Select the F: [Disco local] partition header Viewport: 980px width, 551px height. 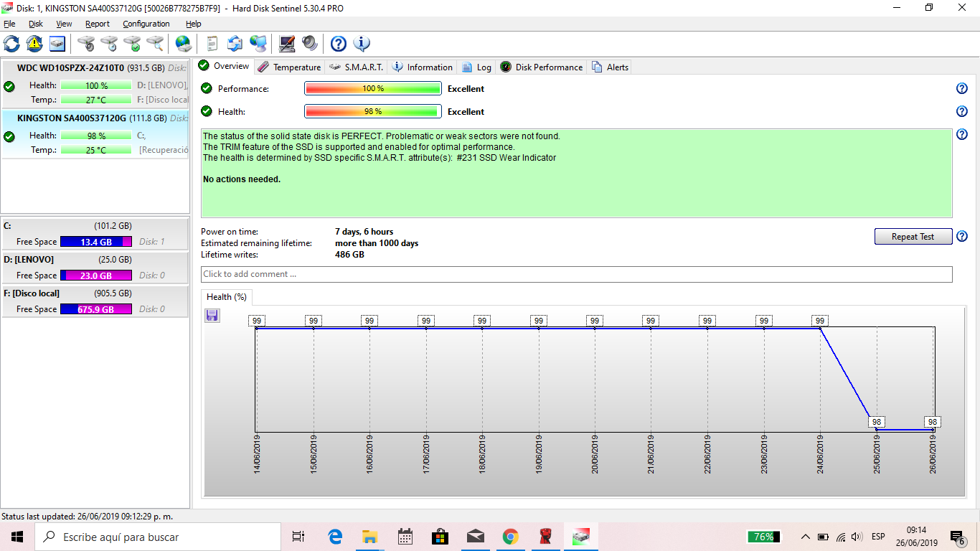pyautogui.click(x=95, y=293)
